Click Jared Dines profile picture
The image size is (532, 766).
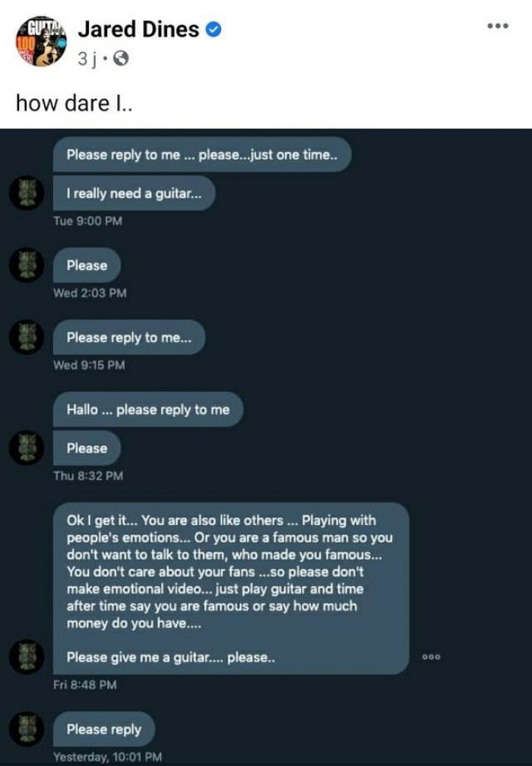click(x=41, y=40)
